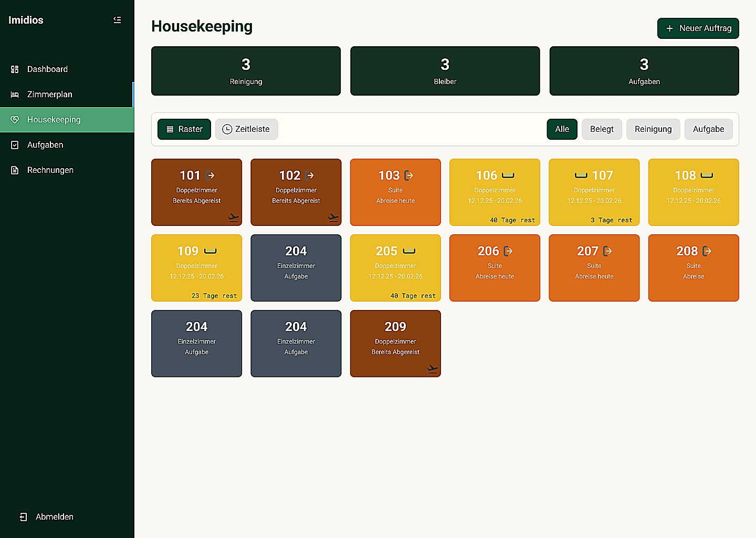This screenshot has width=756, height=538.
Task: Click the Zimmerplan bed icon in the sidebar
Action: (15, 95)
